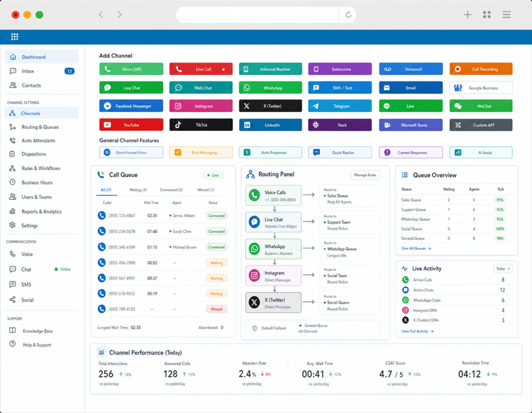Open the View Full Activity link
The height and width of the screenshot is (413, 532).
click(x=417, y=331)
